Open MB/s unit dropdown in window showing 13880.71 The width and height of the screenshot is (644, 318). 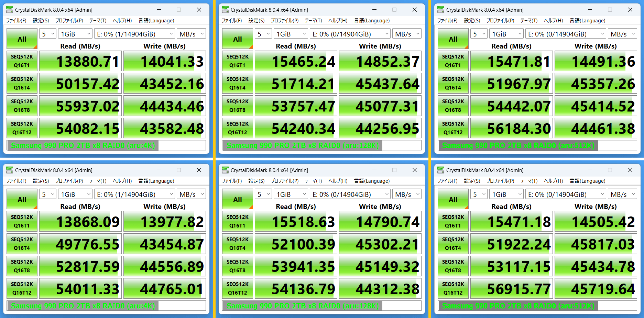[191, 34]
